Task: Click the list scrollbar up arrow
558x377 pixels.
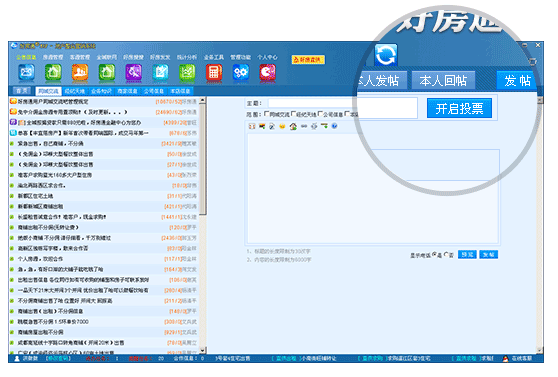Action: (x=202, y=101)
